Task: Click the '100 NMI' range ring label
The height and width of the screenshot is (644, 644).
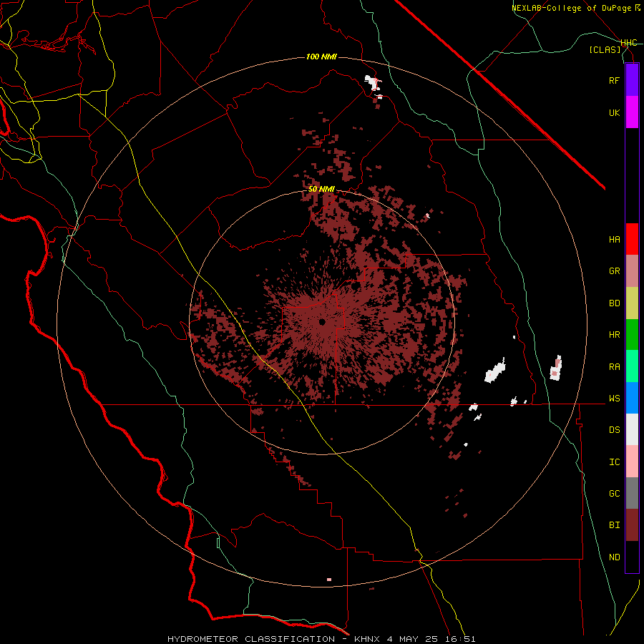Action: click(321, 57)
